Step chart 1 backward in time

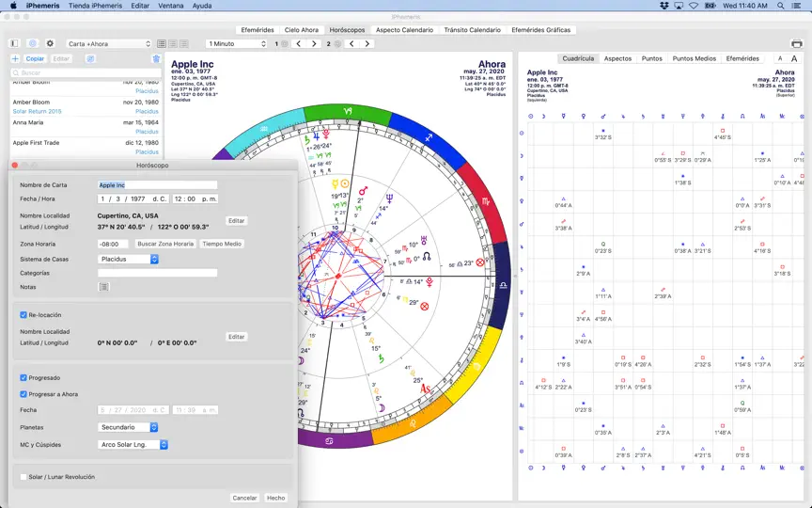[298, 44]
